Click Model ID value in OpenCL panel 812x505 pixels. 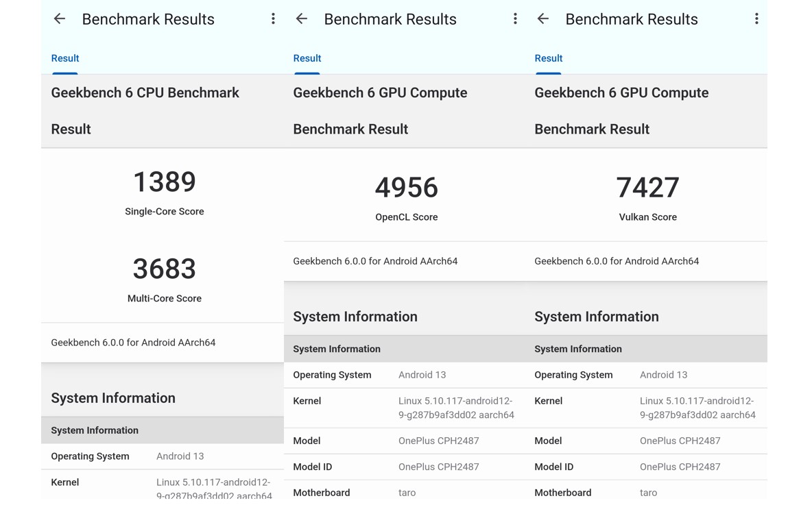[x=439, y=467]
